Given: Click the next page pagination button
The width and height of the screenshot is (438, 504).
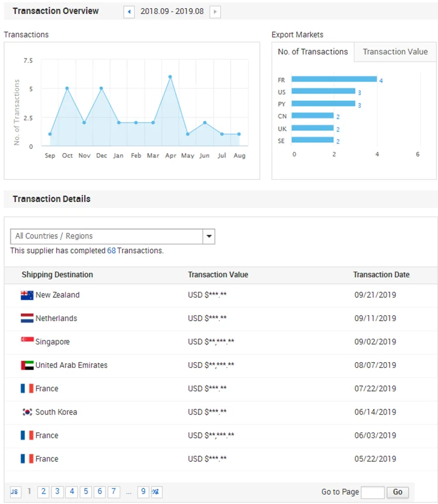Looking at the screenshot, I should pos(157,492).
